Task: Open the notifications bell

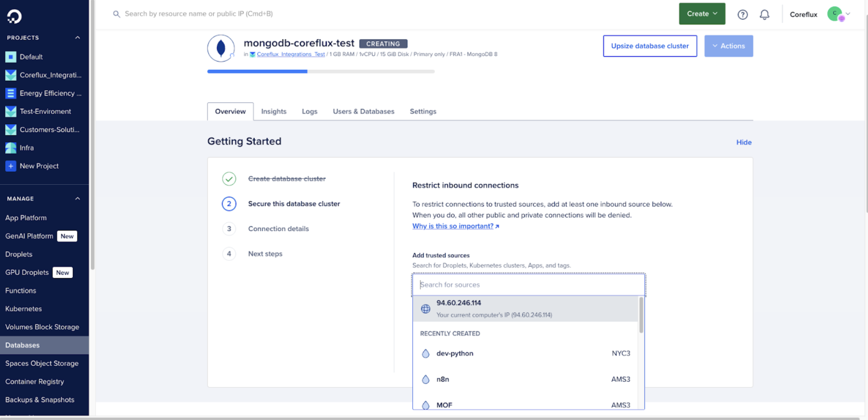Action: (x=765, y=15)
